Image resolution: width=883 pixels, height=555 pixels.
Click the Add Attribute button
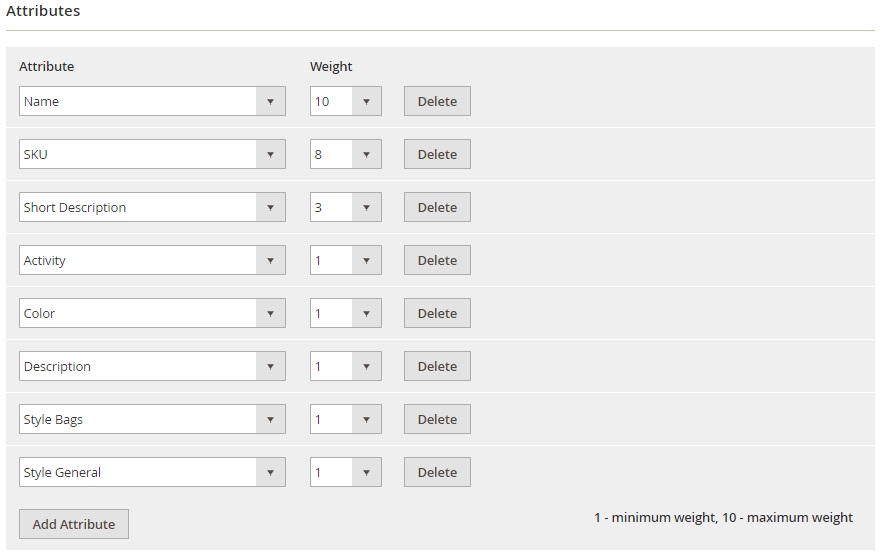click(x=74, y=524)
